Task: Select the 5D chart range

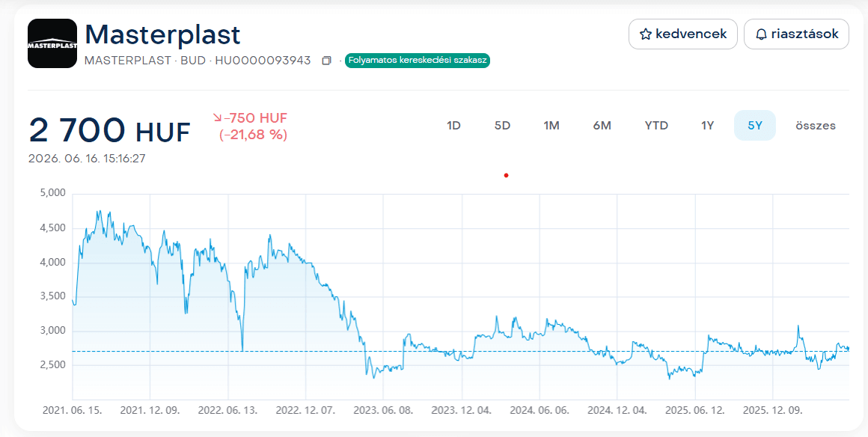Action: tap(502, 125)
